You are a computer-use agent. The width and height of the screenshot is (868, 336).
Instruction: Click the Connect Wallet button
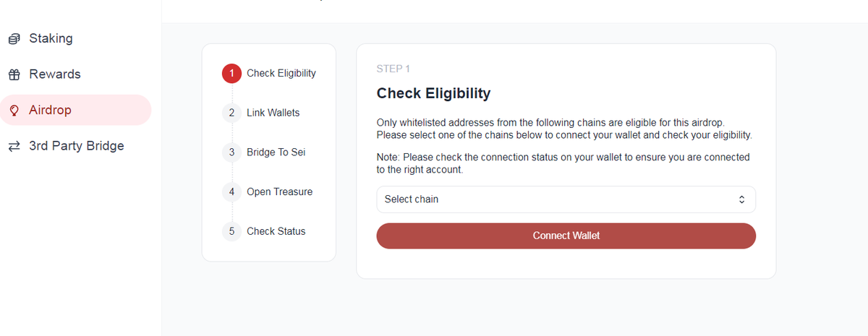point(566,236)
